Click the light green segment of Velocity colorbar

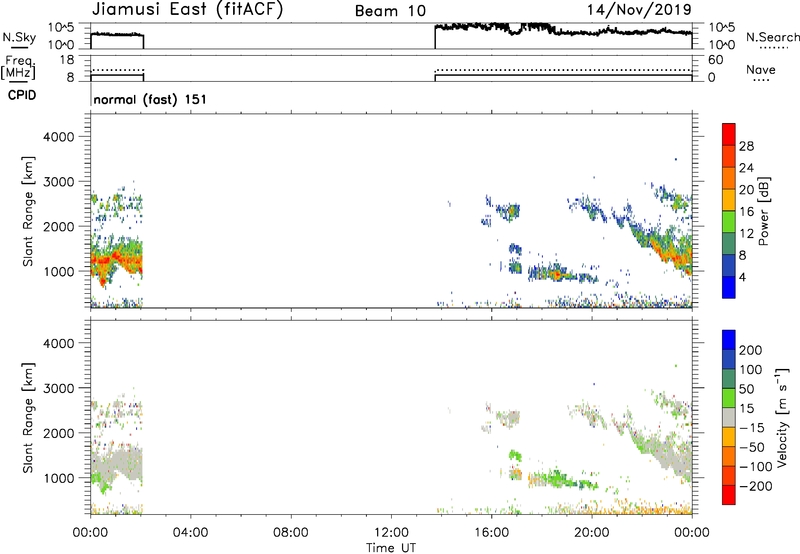click(729, 398)
